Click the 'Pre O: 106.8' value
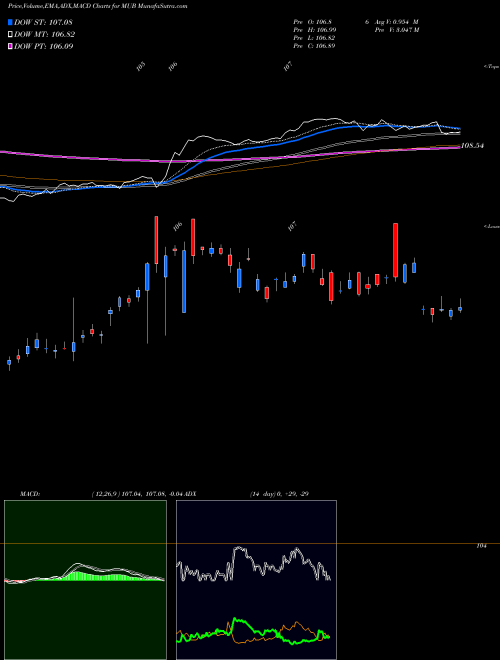The width and height of the screenshot is (500, 660). pyautogui.click(x=311, y=22)
